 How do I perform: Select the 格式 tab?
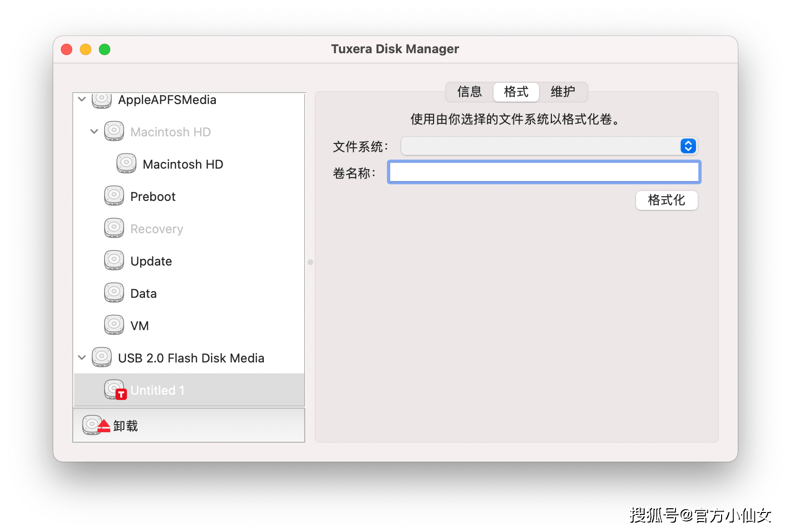coord(516,92)
